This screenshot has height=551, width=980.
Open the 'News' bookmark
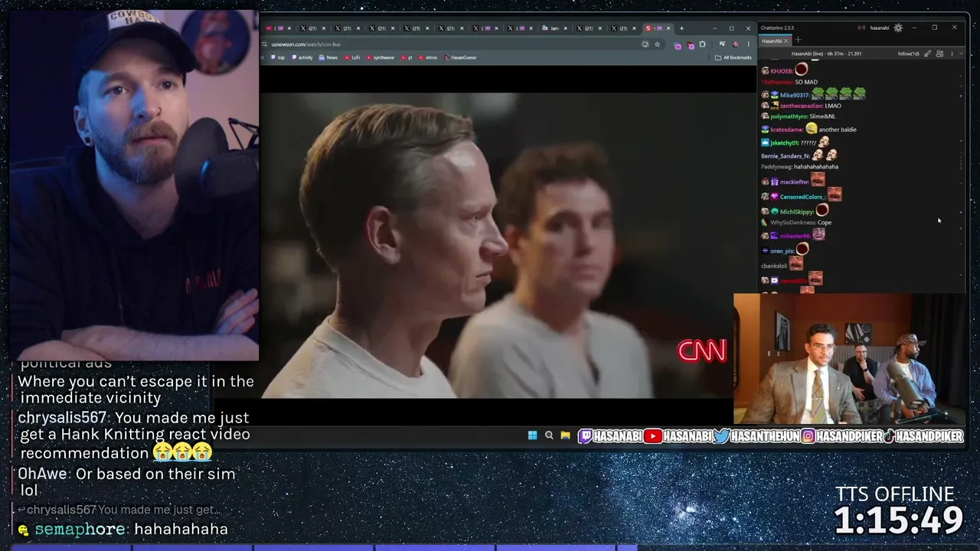tap(329, 57)
